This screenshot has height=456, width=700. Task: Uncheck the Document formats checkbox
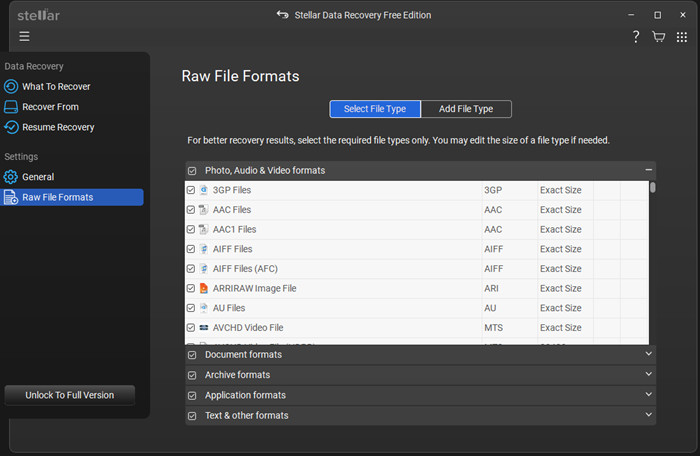(x=192, y=355)
